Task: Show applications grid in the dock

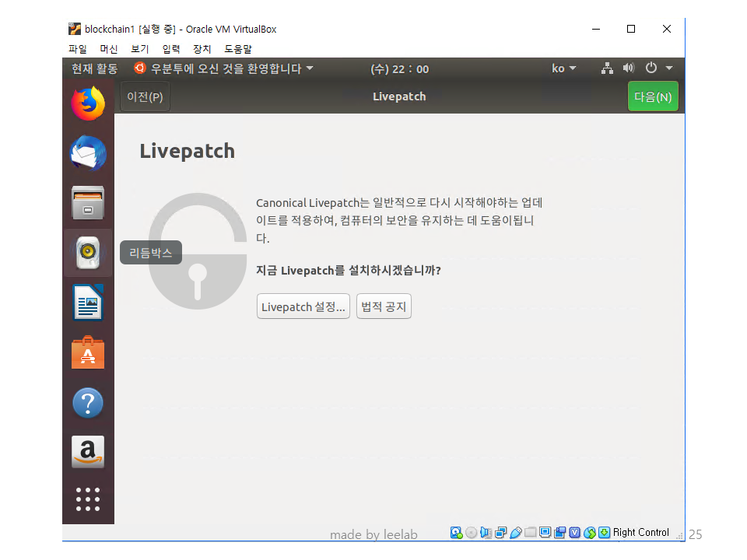Action: [x=88, y=499]
